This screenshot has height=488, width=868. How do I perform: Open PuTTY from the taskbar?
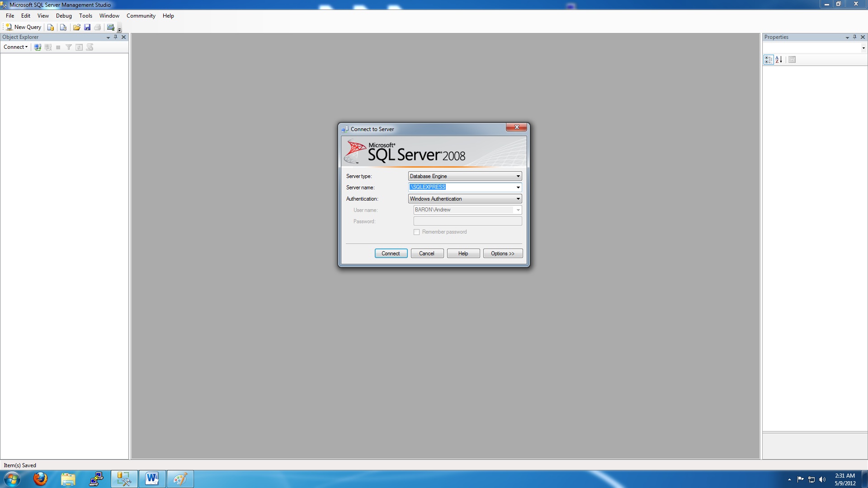[x=96, y=479]
